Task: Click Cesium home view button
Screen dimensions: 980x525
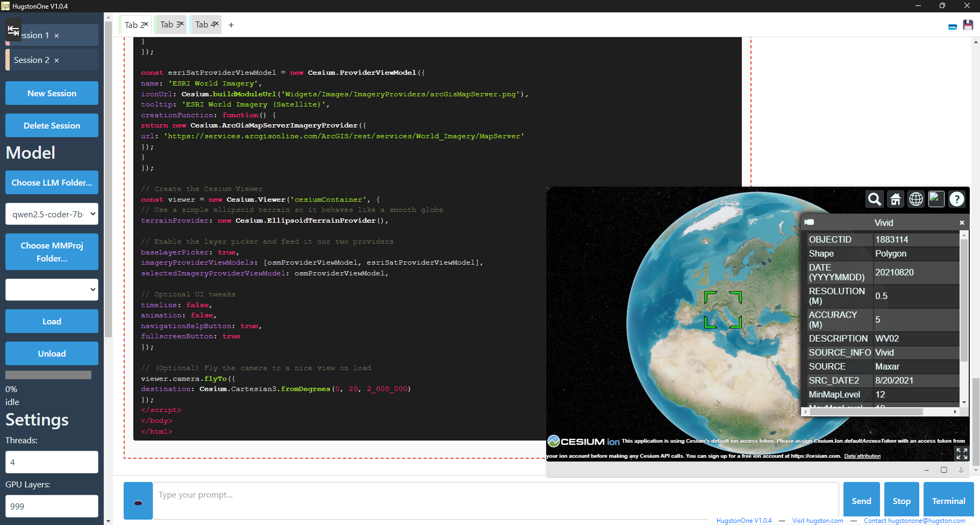Action: [896, 199]
